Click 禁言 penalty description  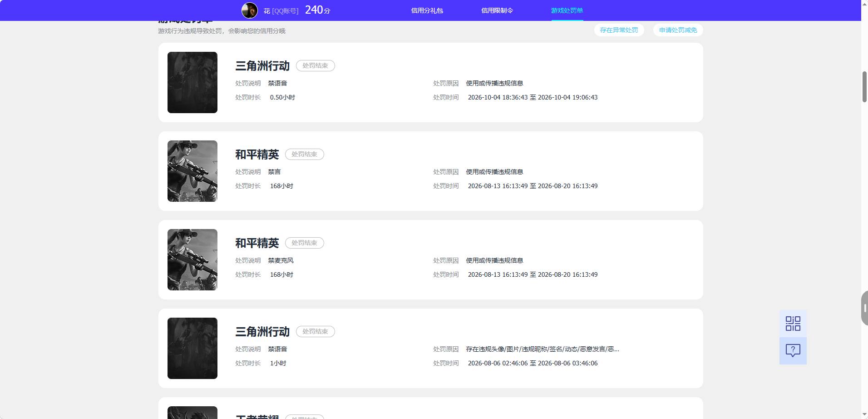pyautogui.click(x=274, y=172)
